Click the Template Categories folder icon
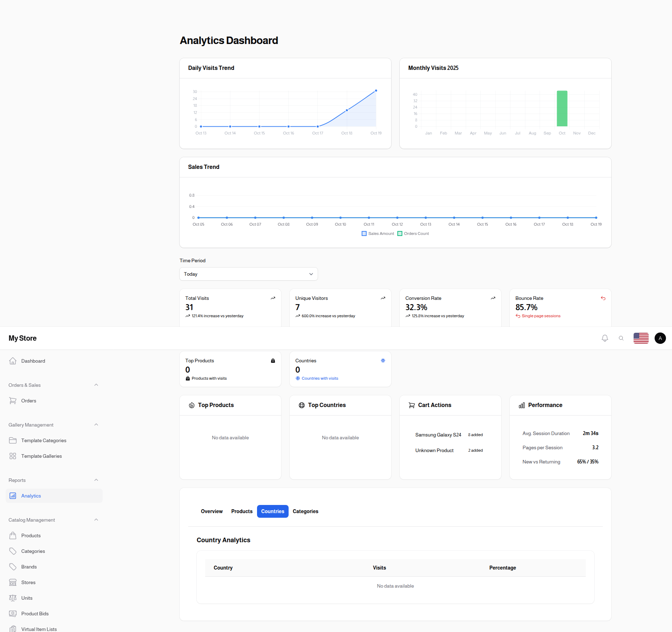The height and width of the screenshot is (632, 672). pyautogui.click(x=13, y=440)
